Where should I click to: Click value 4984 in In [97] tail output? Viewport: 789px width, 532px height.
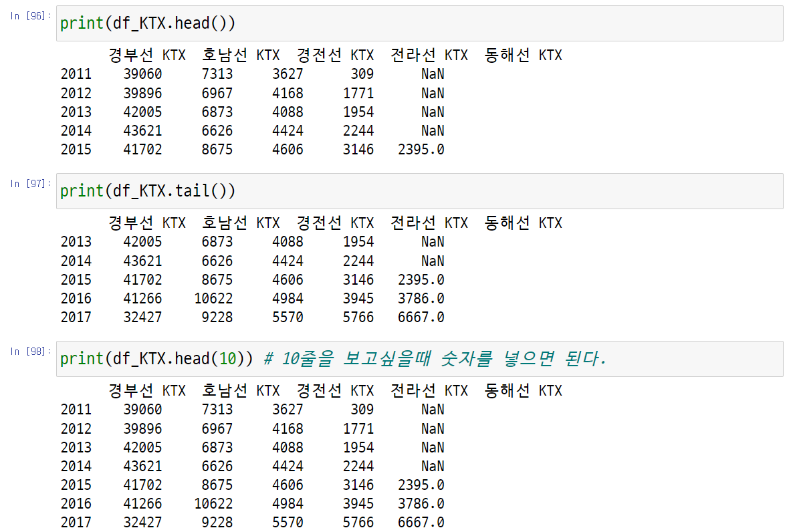[x=288, y=299]
